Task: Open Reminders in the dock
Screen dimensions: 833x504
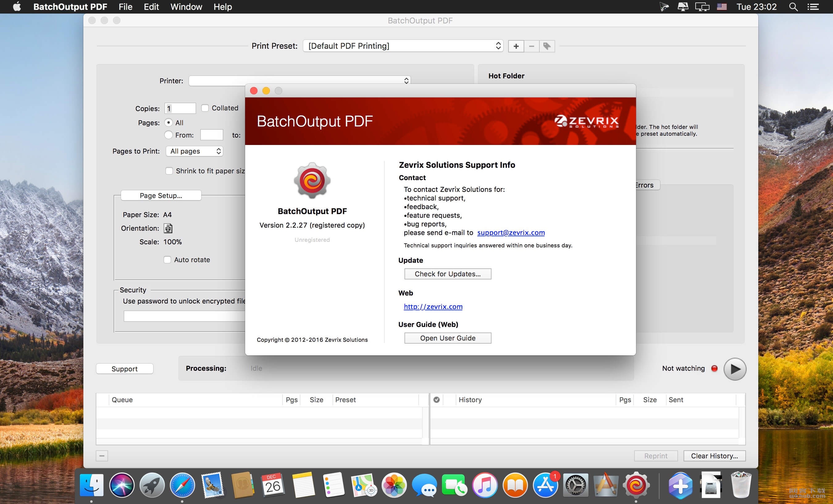Action: coord(334,485)
